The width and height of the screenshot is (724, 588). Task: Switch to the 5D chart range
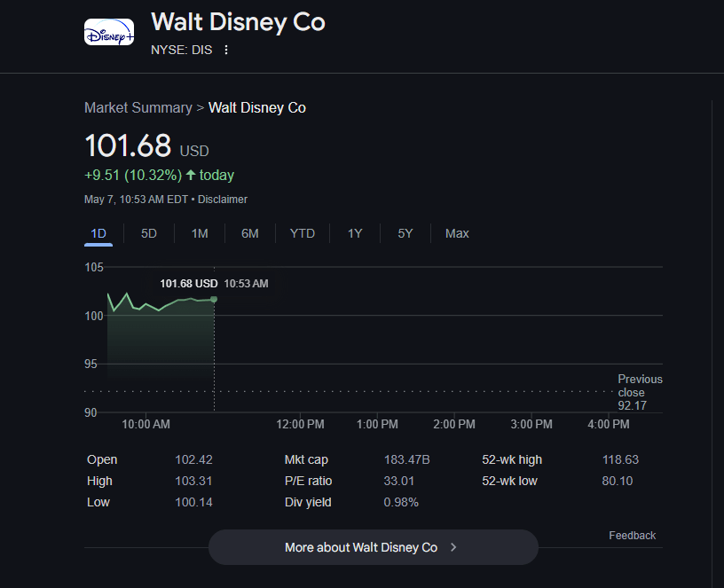click(149, 233)
